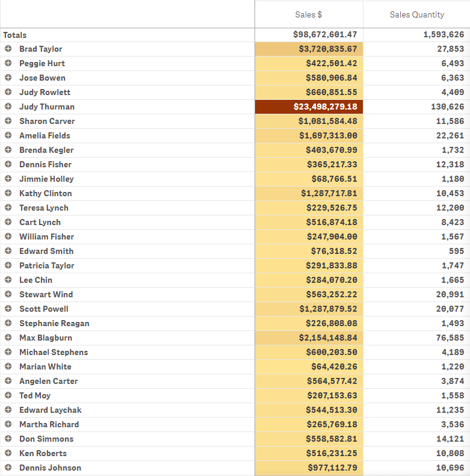Viewport: 470px width, 476px height.
Task: Click the Dennis Johnson name
Action: click(50, 468)
